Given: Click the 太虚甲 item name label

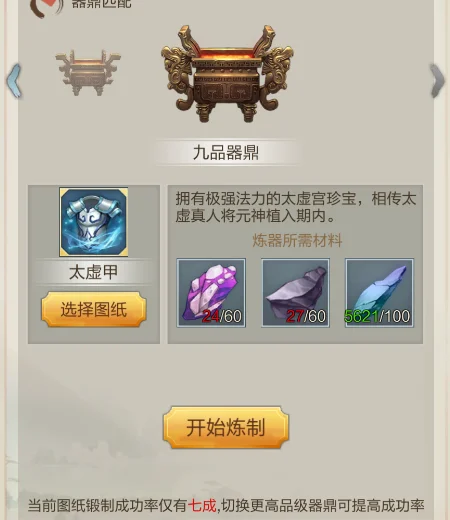Looking at the screenshot, I should (x=93, y=272).
